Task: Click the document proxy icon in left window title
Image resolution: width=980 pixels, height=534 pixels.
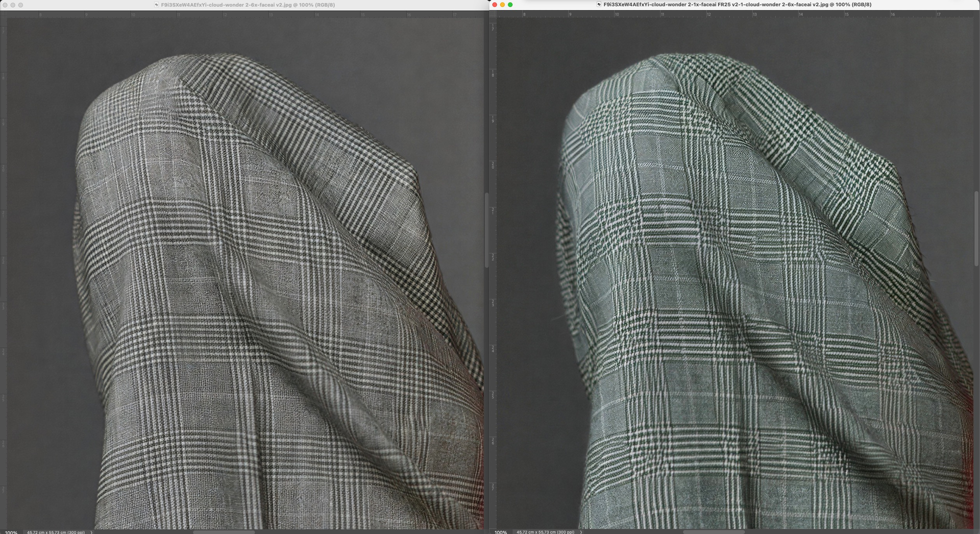Action: click(x=157, y=5)
